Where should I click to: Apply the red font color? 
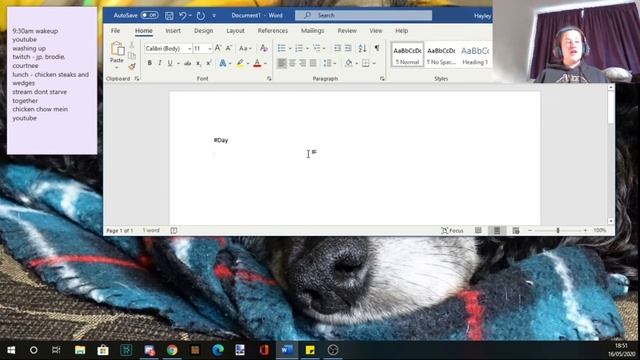click(x=257, y=63)
